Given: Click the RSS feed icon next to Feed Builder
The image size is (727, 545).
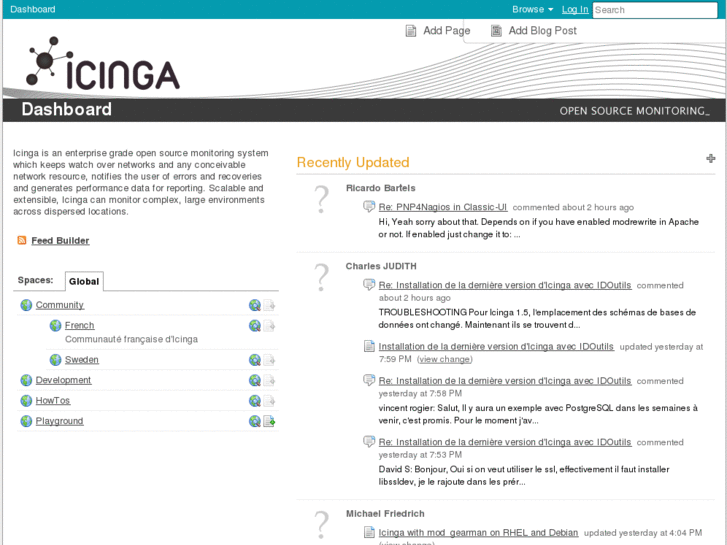Looking at the screenshot, I should pyautogui.click(x=21, y=240).
